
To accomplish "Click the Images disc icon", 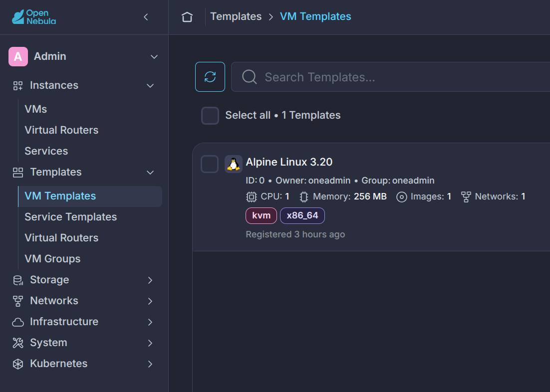I will 402,196.
